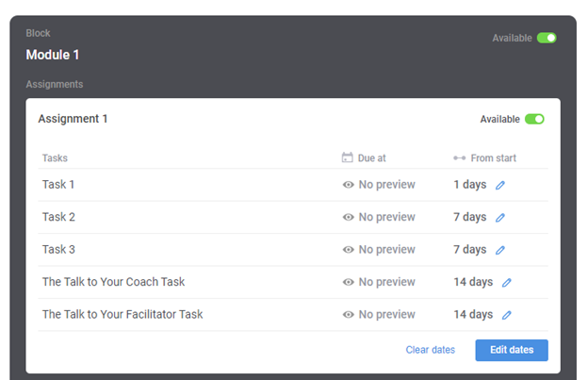Viewport: 588px width, 380px height.
Task: Click eye icon for Facilitator Task row
Action: coord(349,315)
